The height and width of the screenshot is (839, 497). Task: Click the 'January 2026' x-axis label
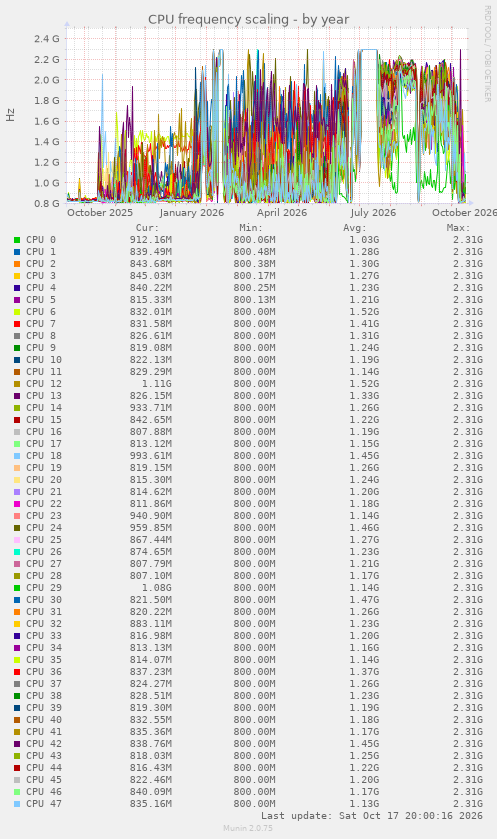pos(192,212)
